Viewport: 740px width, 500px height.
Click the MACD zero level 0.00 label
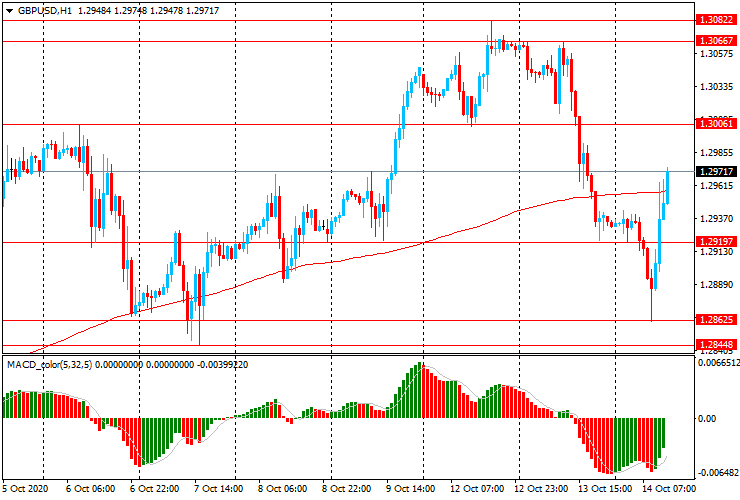(706, 419)
